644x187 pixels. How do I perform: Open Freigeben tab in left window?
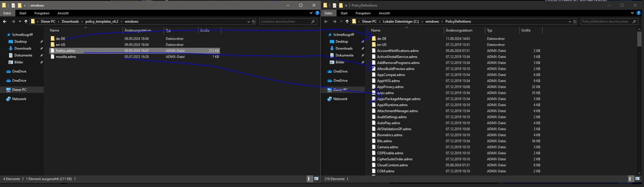42,13
